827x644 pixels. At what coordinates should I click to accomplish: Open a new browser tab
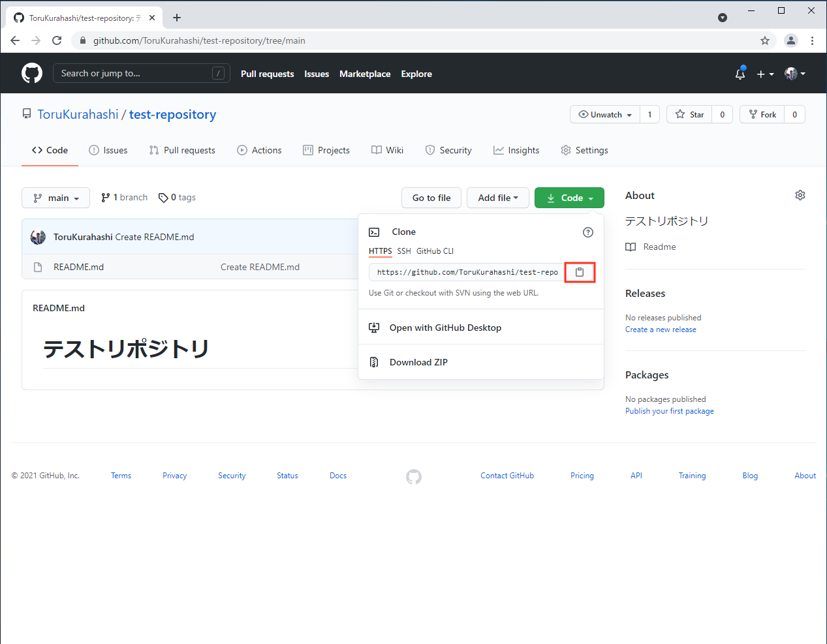point(177,18)
